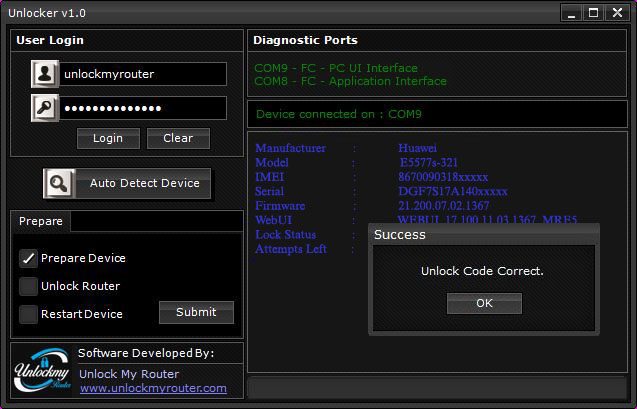Click the 'Unlocker v1.0' window title
This screenshot has width=637, height=409.
pyautogui.click(x=47, y=13)
